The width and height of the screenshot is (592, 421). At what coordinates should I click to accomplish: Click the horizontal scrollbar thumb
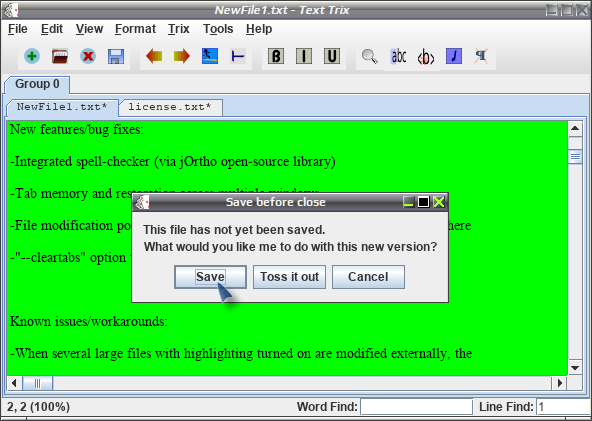coord(37,383)
